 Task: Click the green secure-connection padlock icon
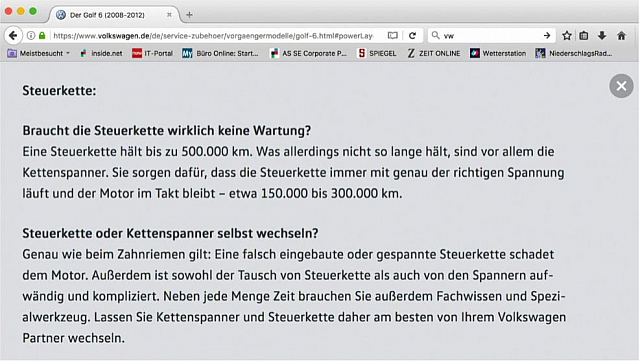(42, 36)
